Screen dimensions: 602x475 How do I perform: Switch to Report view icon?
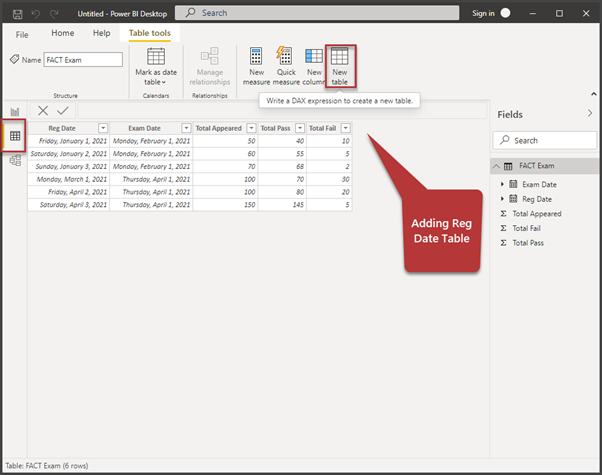click(x=15, y=112)
